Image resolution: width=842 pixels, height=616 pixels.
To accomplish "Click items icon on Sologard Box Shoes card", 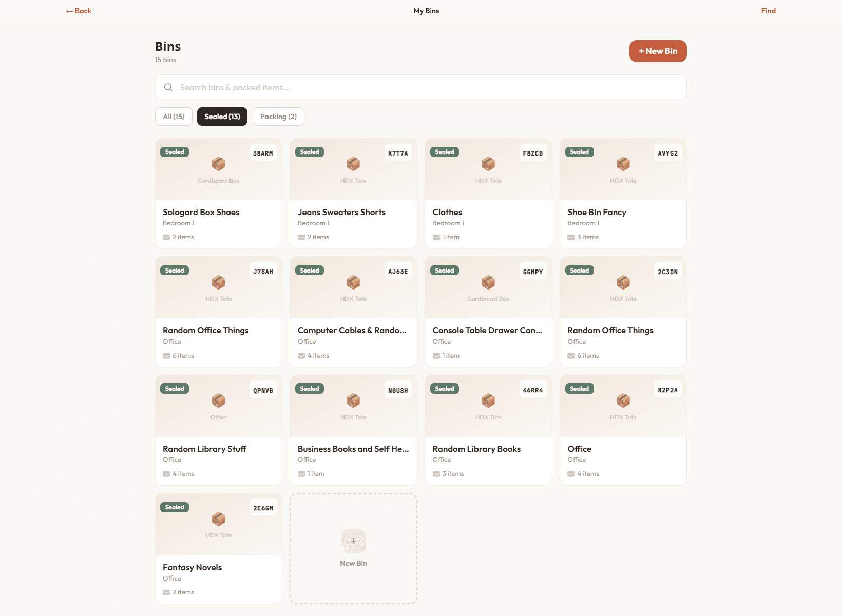I will (166, 237).
